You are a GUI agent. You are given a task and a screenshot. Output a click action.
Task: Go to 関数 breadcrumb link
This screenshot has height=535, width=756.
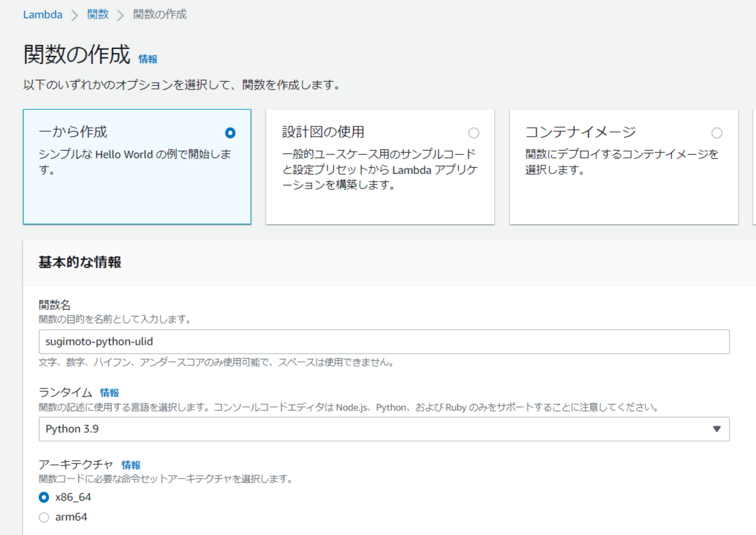98,14
